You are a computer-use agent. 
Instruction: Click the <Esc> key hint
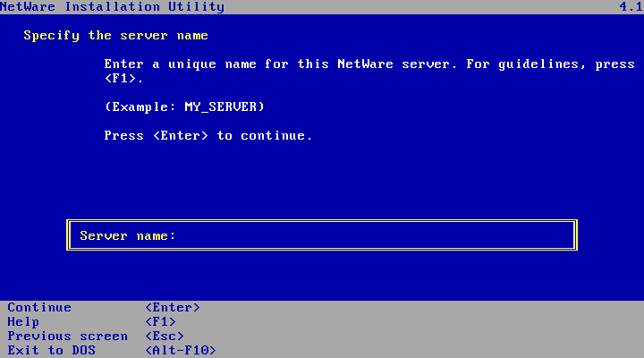(165, 337)
